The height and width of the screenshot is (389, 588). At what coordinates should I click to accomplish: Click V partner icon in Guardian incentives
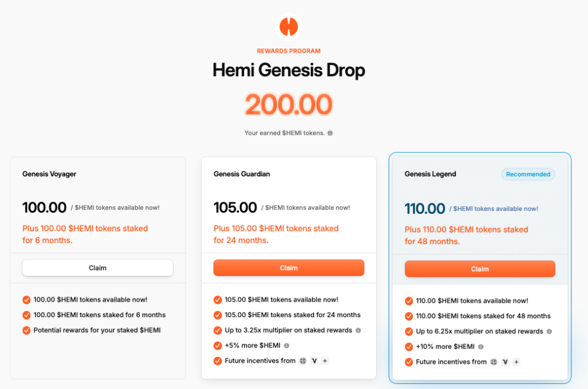(x=314, y=361)
